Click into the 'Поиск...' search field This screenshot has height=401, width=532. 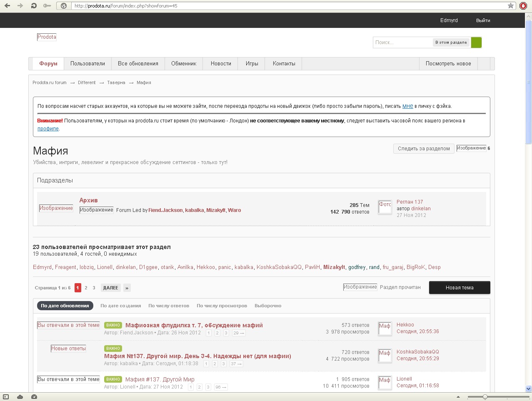[402, 42]
